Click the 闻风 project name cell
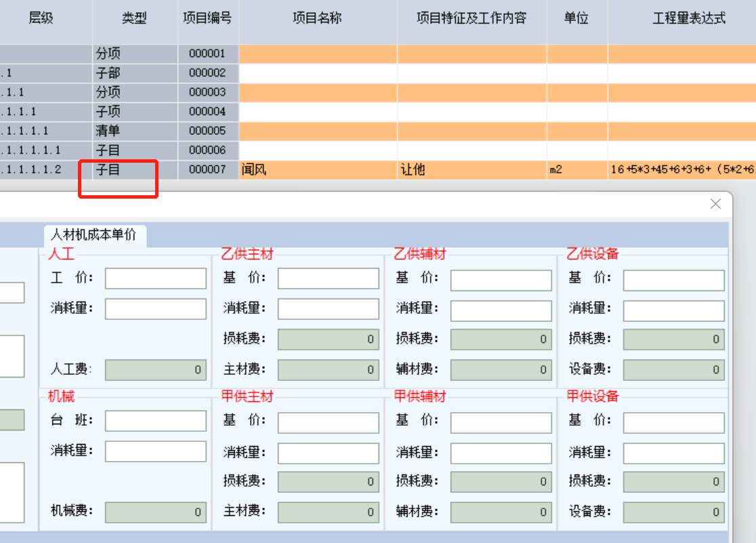756x543 pixels. pos(318,169)
